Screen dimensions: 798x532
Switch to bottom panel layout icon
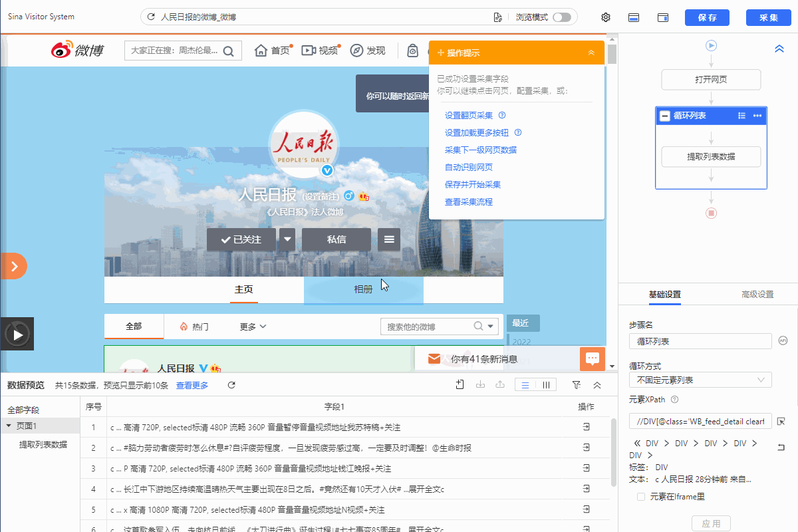pos(634,17)
